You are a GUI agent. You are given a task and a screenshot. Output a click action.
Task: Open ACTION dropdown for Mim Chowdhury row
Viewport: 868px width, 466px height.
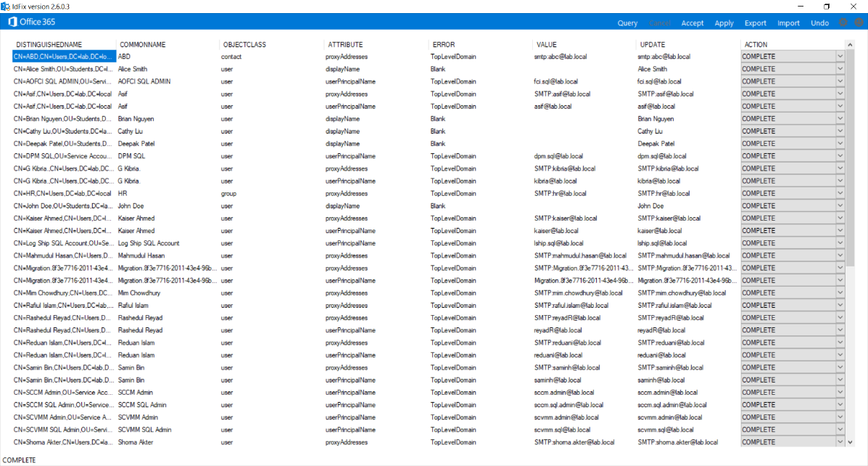click(x=840, y=293)
